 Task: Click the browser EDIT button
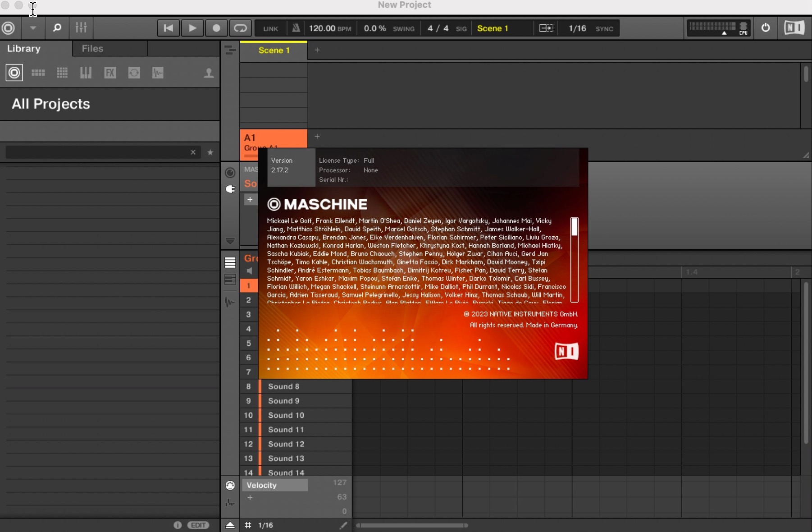point(198,525)
